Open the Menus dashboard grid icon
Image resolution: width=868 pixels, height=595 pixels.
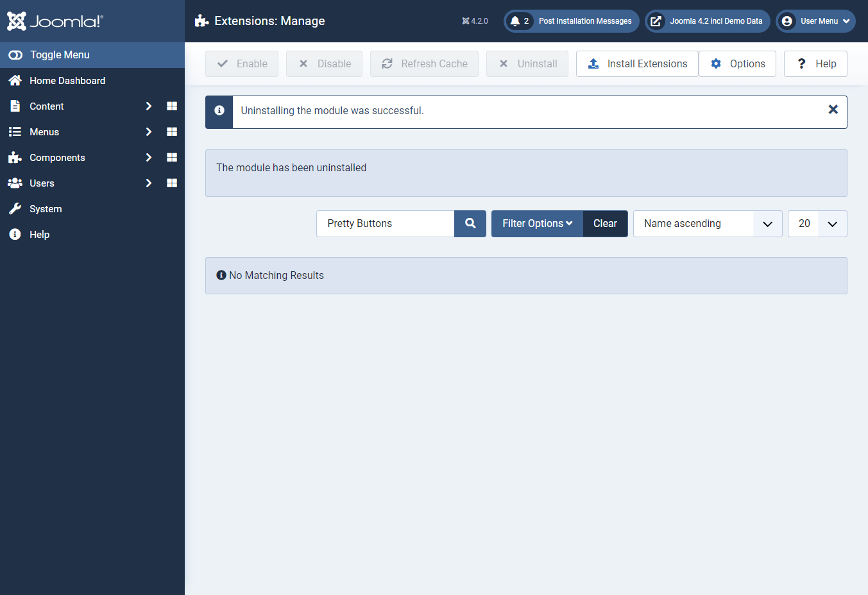click(171, 131)
